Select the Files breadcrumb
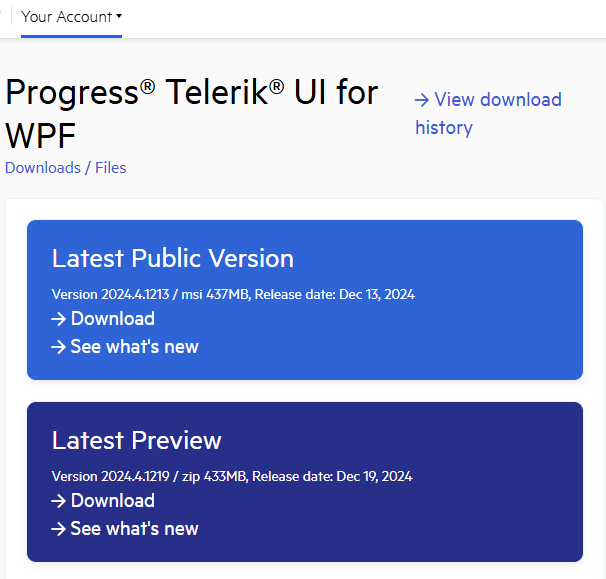606x579 pixels. (110, 168)
